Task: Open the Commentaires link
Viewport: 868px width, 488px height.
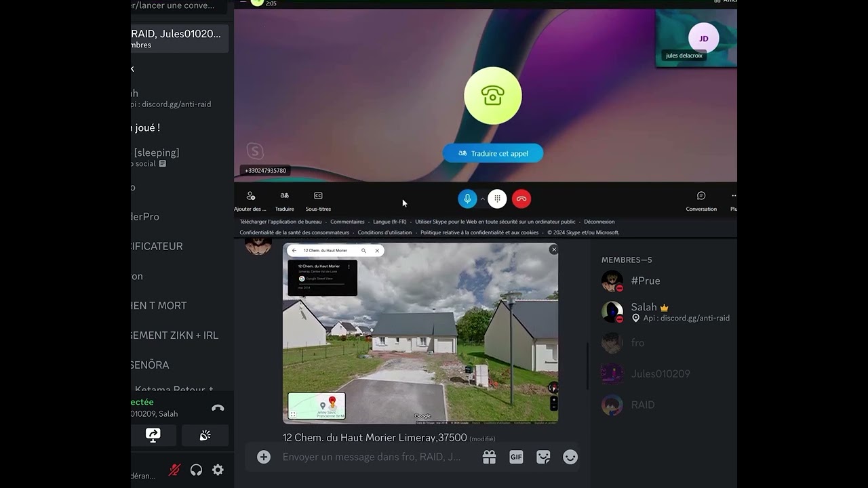Action: tap(347, 222)
